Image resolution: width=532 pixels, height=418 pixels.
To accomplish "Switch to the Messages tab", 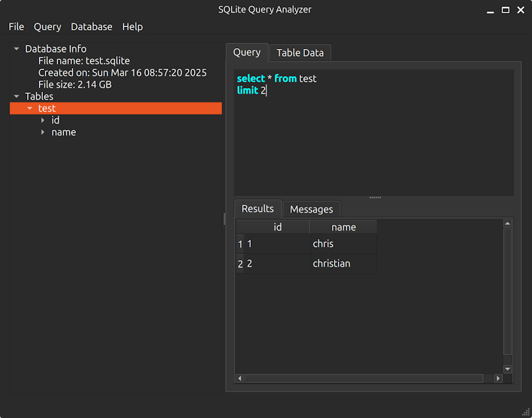I will (311, 209).
